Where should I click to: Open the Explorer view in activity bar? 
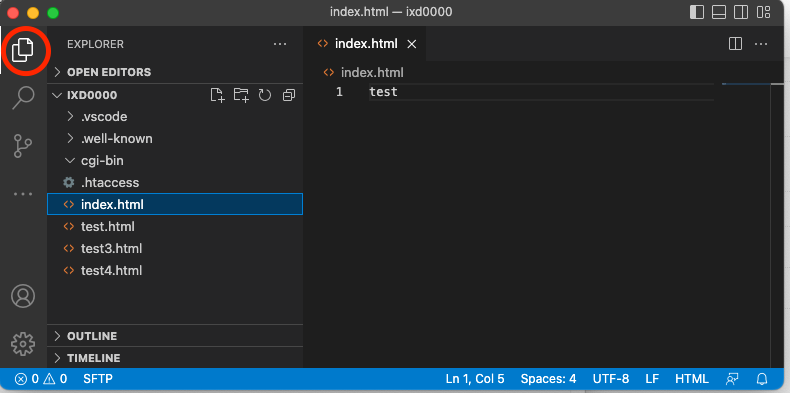(23, 50)
